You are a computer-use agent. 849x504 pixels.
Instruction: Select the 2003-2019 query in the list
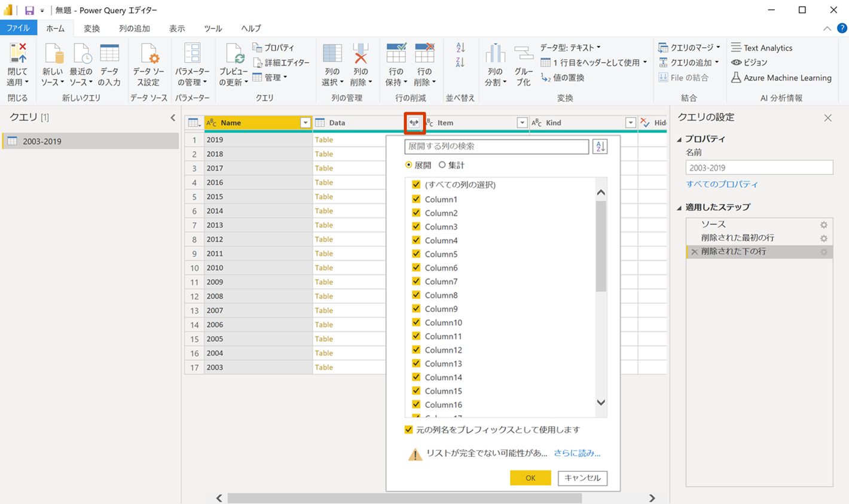(x=91, y=141)
